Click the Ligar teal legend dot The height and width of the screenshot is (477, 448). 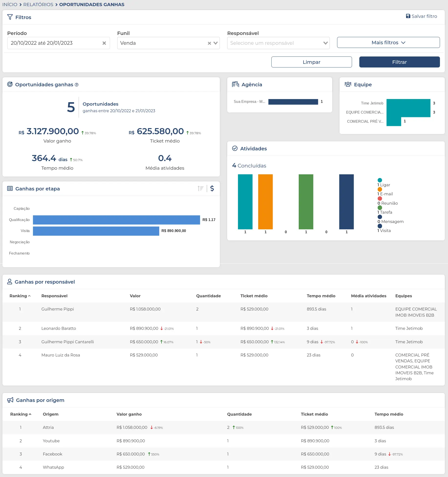tap(380, 180)
